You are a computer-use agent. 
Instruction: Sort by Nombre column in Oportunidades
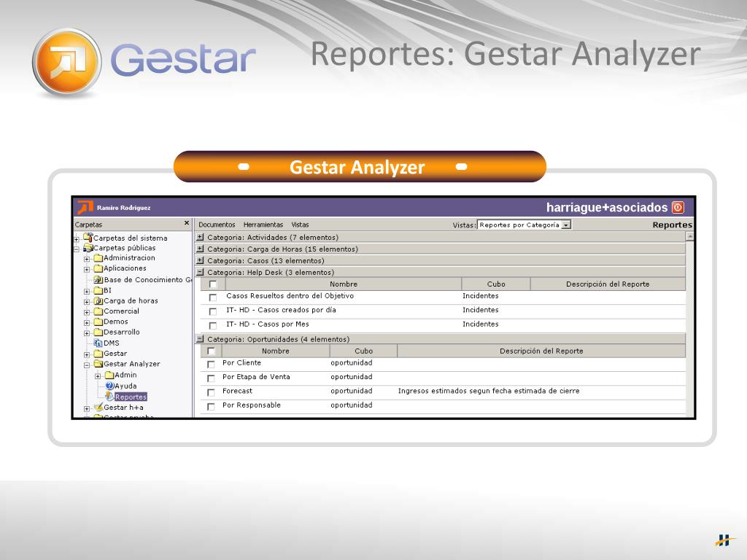(x=275, y=351)
